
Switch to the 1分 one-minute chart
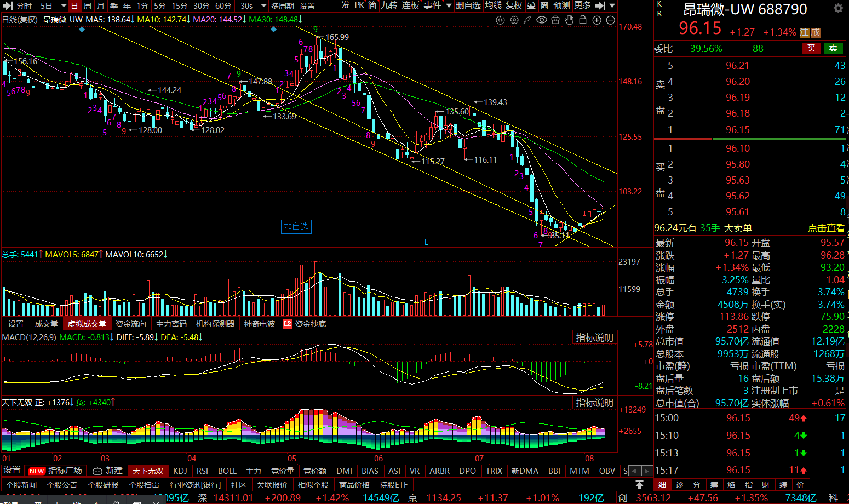(x=142, y=5)
